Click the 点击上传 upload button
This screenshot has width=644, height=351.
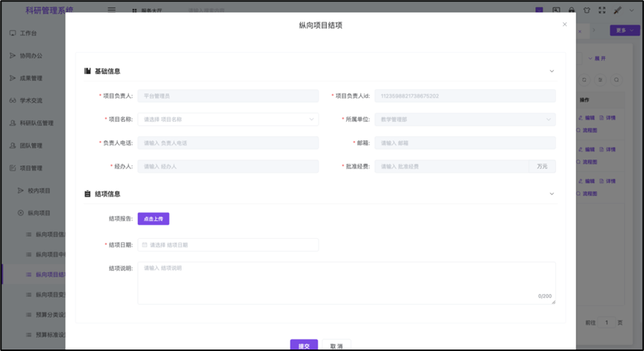(153, 219)
